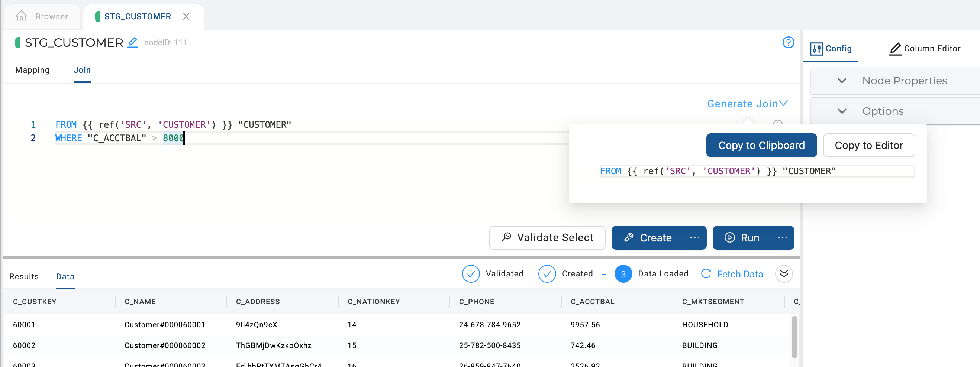Close the STG_CUSTOMER tab
980x367 pixels.
point(186,16)
